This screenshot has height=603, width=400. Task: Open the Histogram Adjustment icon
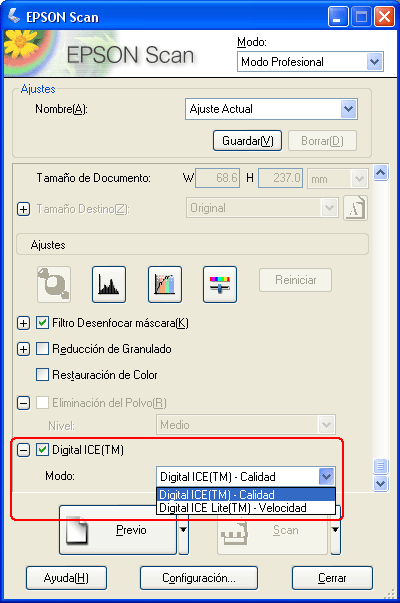click(109, 284)
